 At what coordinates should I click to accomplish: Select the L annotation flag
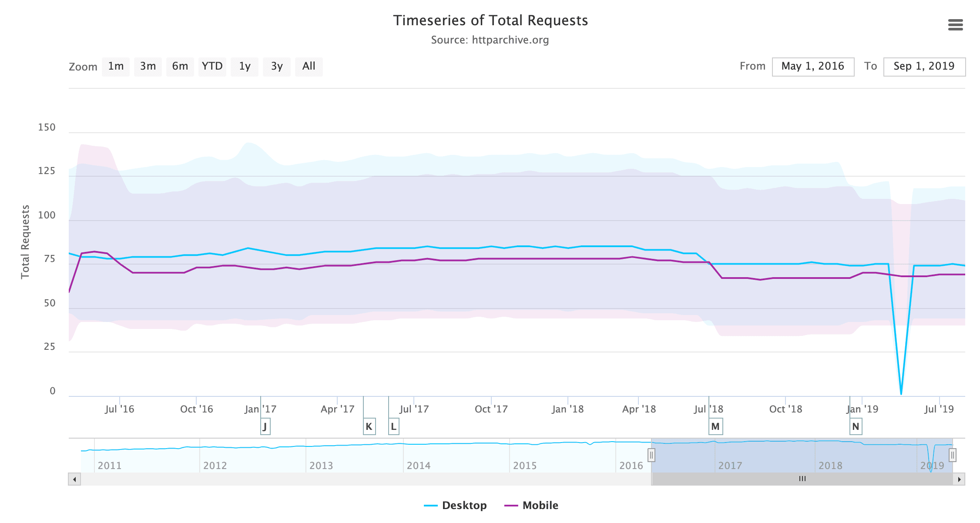(393, 426)
